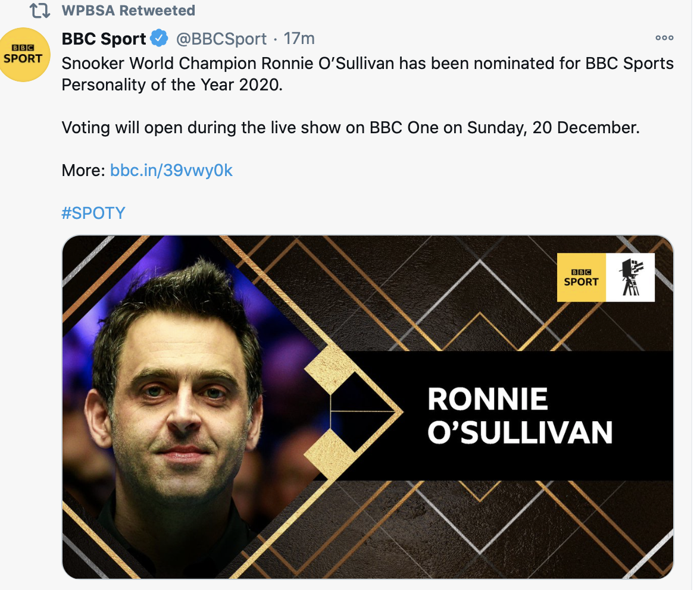Image resolution: width=700 pixels, height=590 pixels.
Task: Click the Personality of the Year 2020 line
Action: click(x=172, y=84)
